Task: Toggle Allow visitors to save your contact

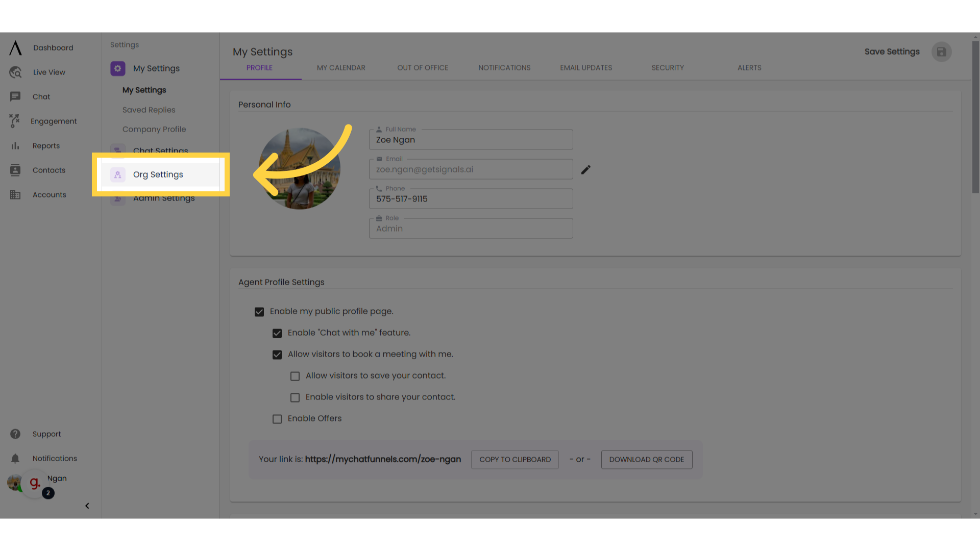Action: click(x=294, y=375)
